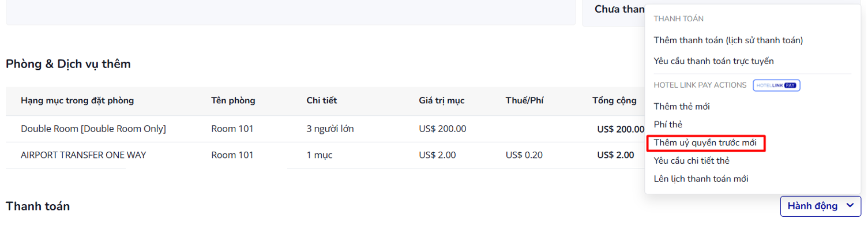The height and width of the screenshot is (237, 868).
Task: Choose Yêu cầu thanh toán trực tuyến
Action: [713, 61]
